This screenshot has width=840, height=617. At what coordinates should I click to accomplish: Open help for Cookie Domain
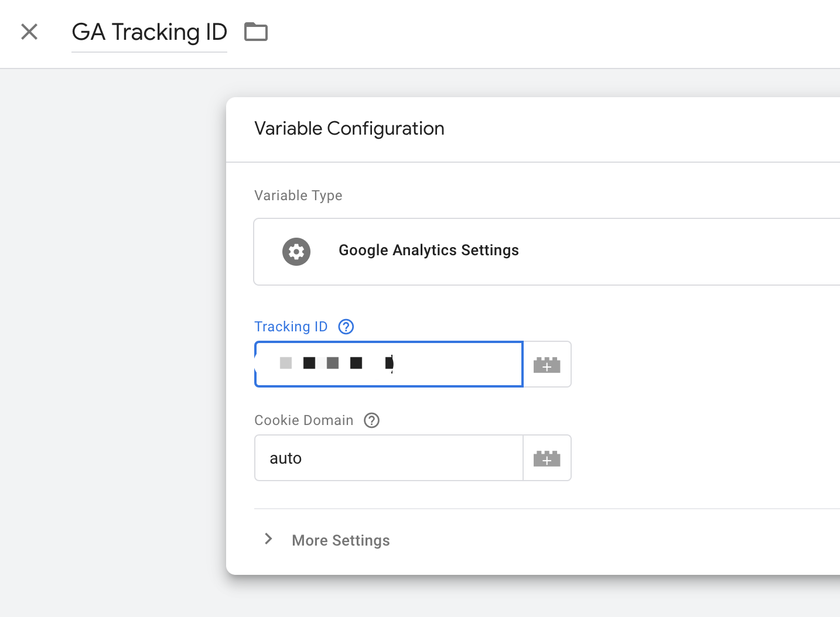pos(372,420)
